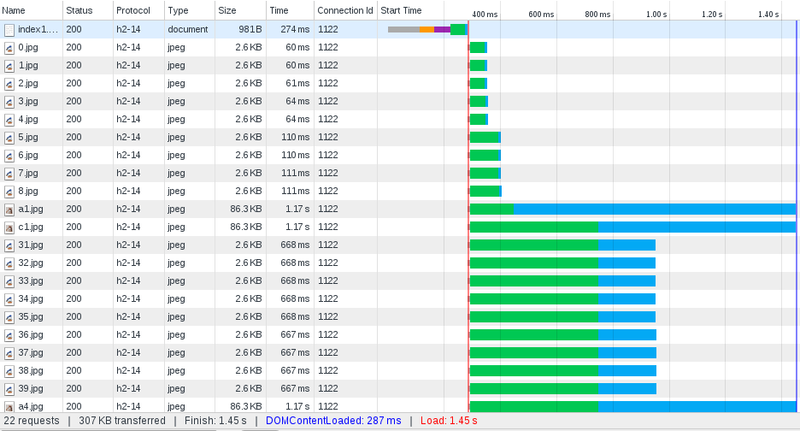Click the 1.jpg image file icon

9,66
